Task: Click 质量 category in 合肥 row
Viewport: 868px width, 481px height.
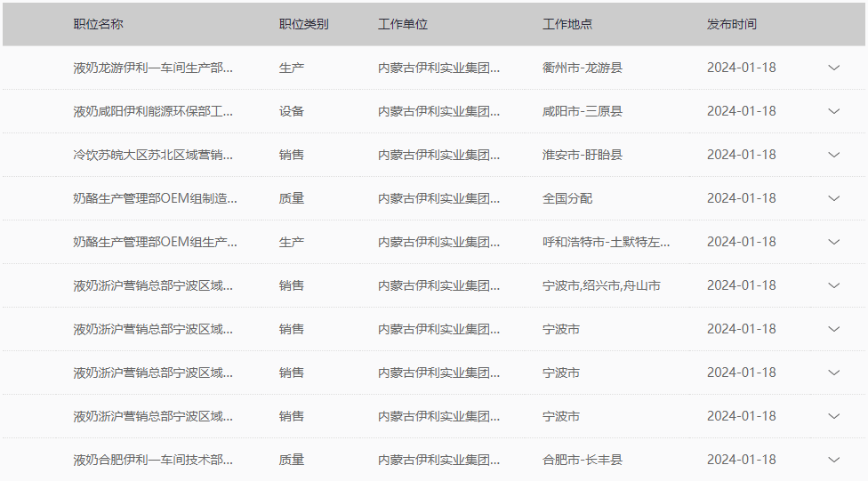Action: (x=291, y=460)
